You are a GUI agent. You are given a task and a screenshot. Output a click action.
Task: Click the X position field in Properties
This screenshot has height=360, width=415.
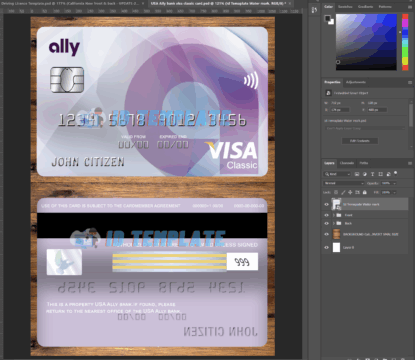[x=340, y=110]
